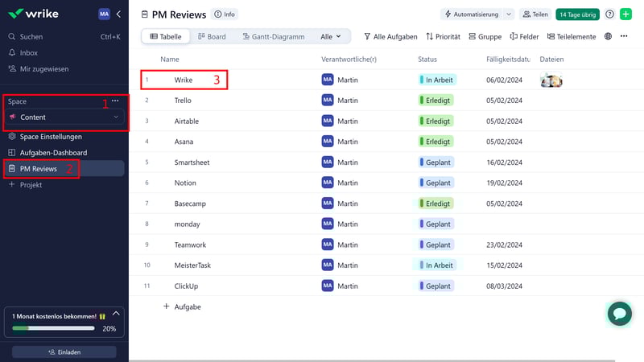This screenshot has width=644, height=362.
Task: Click the Teilen button
Action: [x=535, y=14]
